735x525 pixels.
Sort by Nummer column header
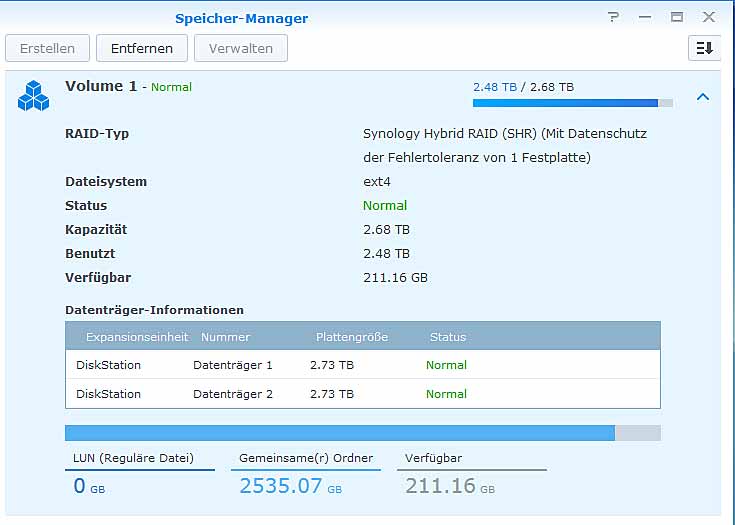[225, 337]
